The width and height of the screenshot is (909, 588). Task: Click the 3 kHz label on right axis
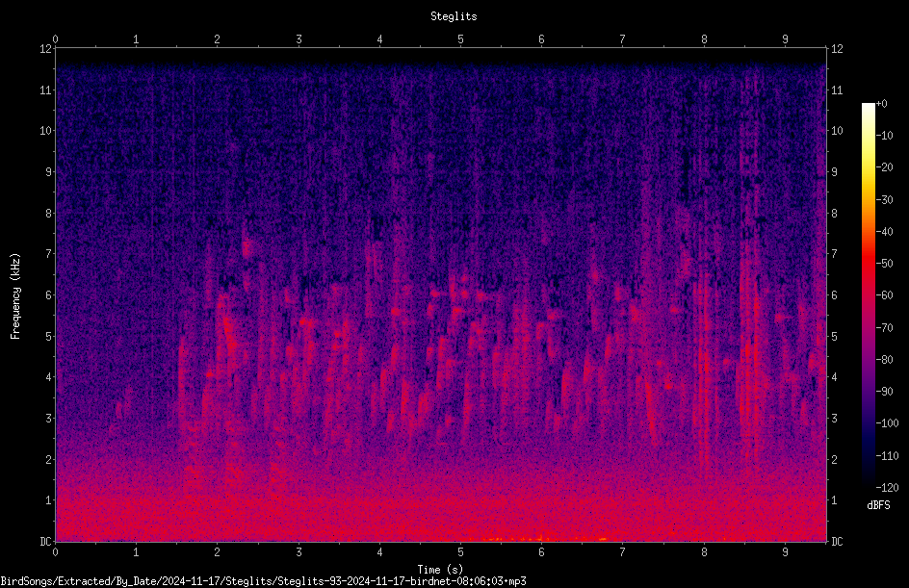coord(834,419)
